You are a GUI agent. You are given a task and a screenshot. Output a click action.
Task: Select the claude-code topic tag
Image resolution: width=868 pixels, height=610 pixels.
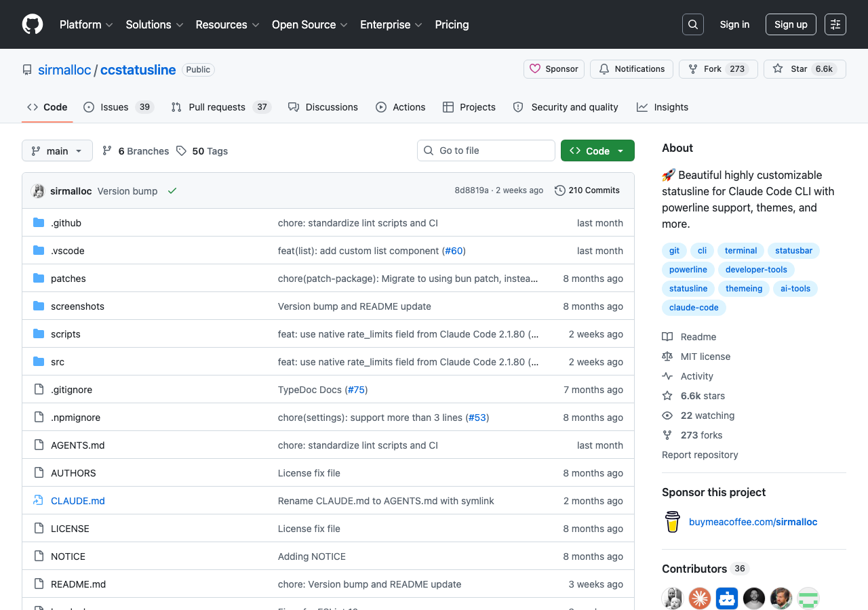[x=694, y=308]
